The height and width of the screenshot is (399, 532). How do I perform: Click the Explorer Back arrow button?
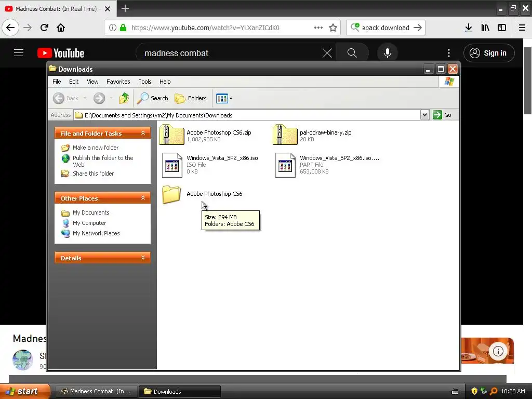pyautogui.click(x=59, y=98)
